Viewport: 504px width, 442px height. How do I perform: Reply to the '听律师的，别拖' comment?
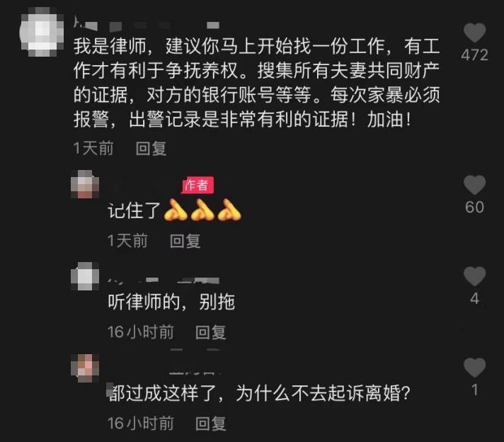point(211,332)
